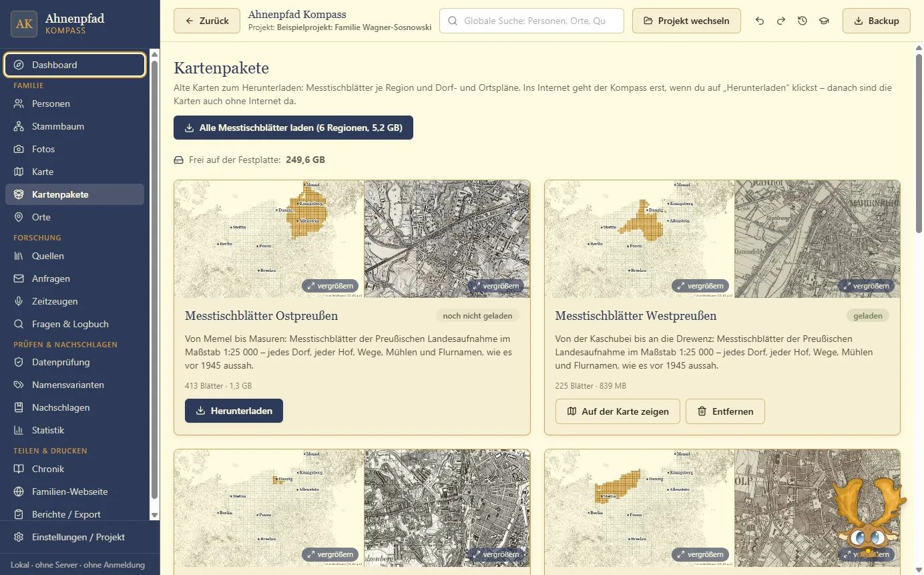Click the AK logo in sidebar header
Screen dimensions: 924x575
click(24, 24)
